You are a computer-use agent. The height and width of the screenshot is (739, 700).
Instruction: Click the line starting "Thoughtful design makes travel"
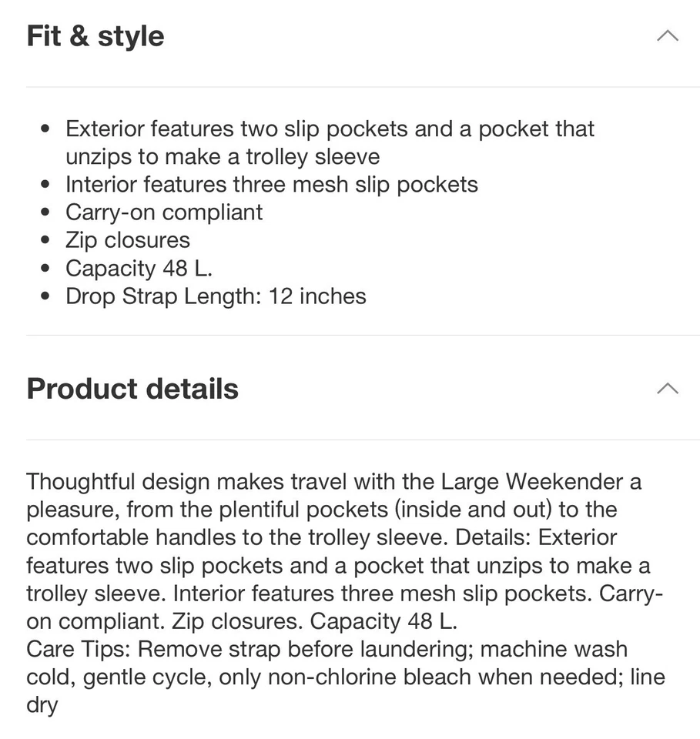[x=333, y=482]
